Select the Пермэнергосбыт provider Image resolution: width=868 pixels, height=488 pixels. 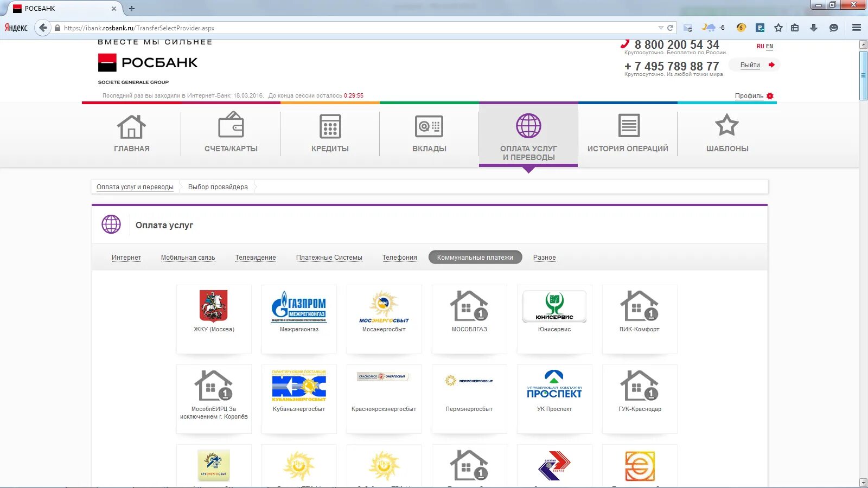coord(469,399)
